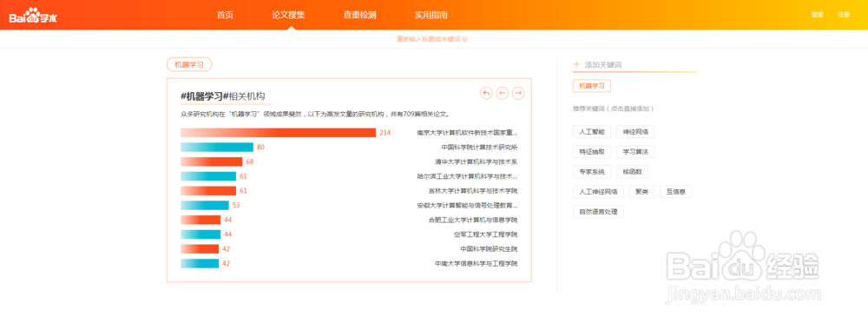The height and width of the screenshot is (323, 868).
Task: Open 中南大学信息科学与工程学院 institution
Action: (x=476, y=263)
